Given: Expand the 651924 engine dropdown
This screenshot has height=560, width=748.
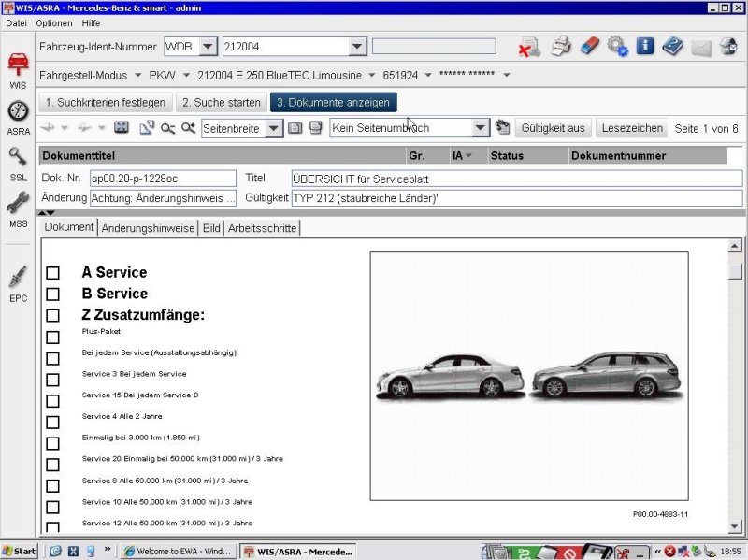Looking at the screenshot, I should point(428,75).
